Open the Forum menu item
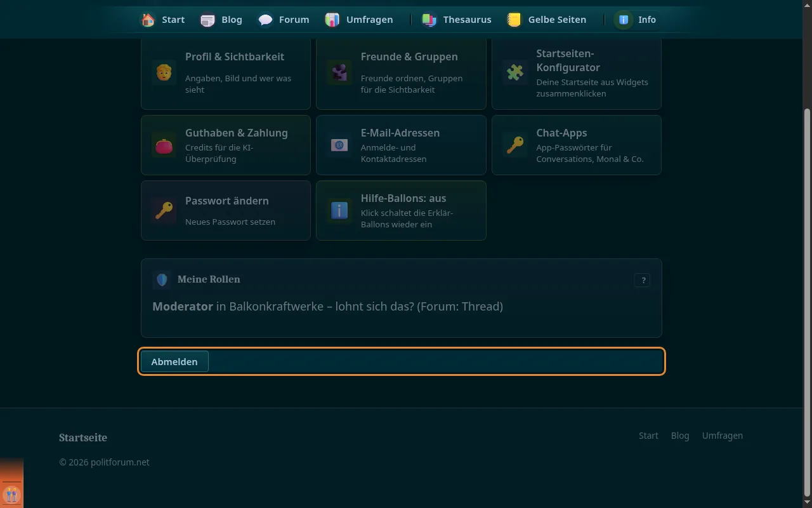Viewport: 812px width, 508px height. [x=284, y=20]
